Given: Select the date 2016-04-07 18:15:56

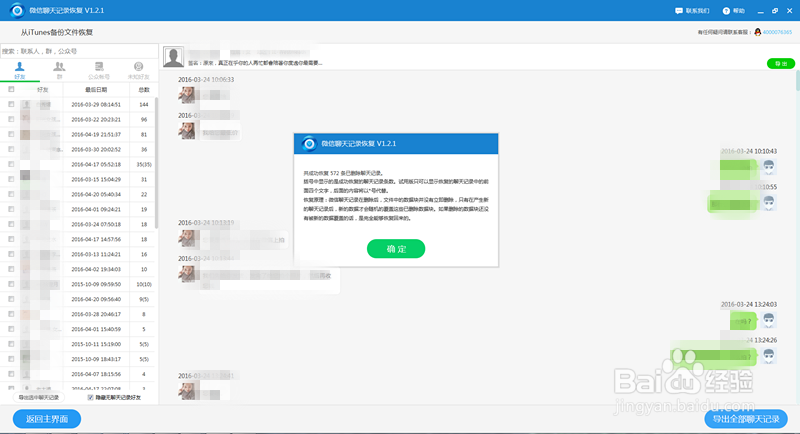Looking at the screenshot, I should (x=96, y=374).
